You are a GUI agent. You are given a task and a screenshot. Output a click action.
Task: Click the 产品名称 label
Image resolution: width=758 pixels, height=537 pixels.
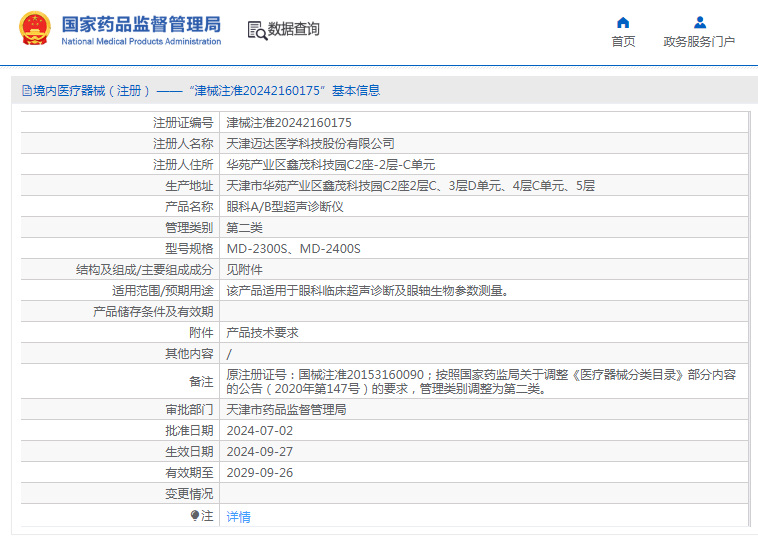point(189,207)
